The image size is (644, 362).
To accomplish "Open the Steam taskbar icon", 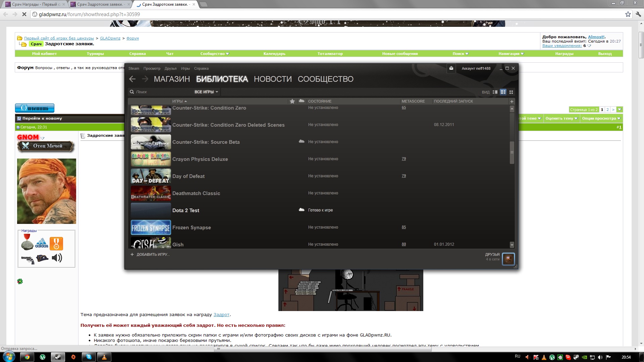I will coord(58,357).
